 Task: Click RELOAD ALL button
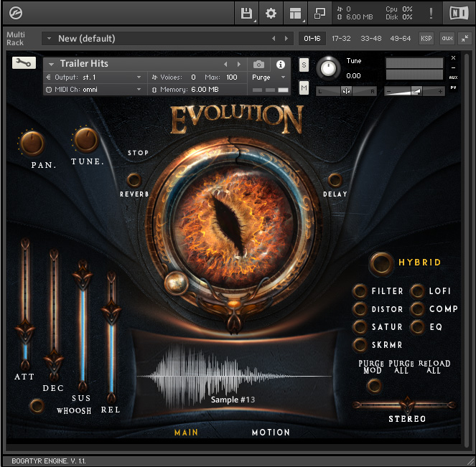click(434, 367)
